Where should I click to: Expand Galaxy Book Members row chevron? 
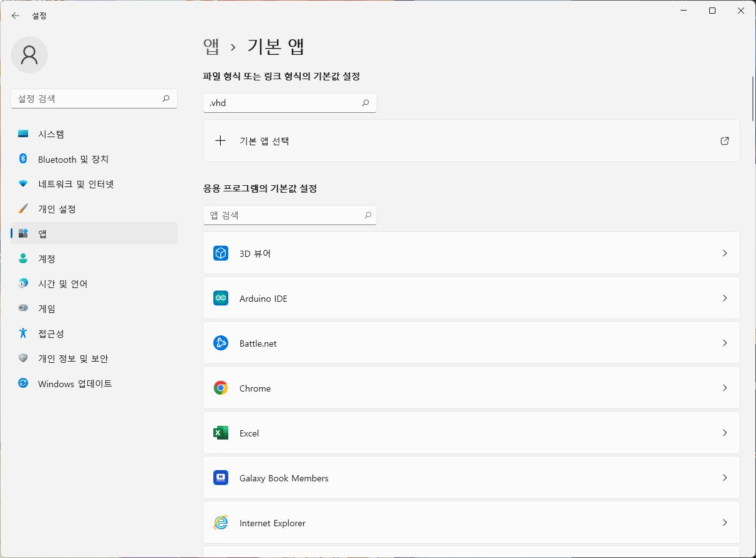pyautogui.click(x=725, y=478)
